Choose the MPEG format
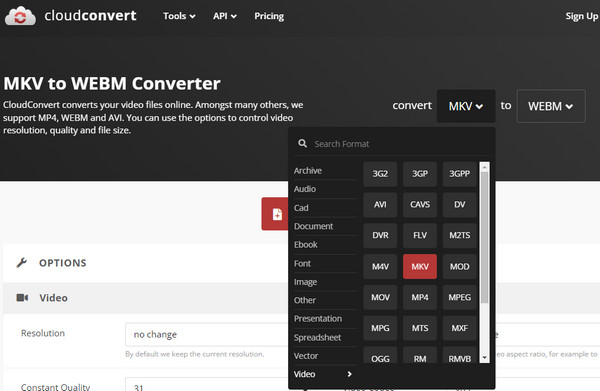This screenshot has height=391, width=600. (x=460, y=297)
